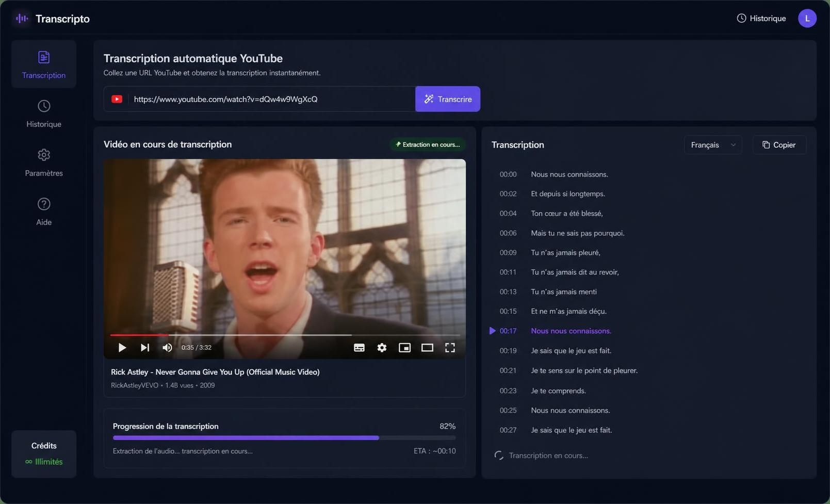Jump to the 00:19 timestamp
Screen dimensions: 830x504
tap(508, 351)
